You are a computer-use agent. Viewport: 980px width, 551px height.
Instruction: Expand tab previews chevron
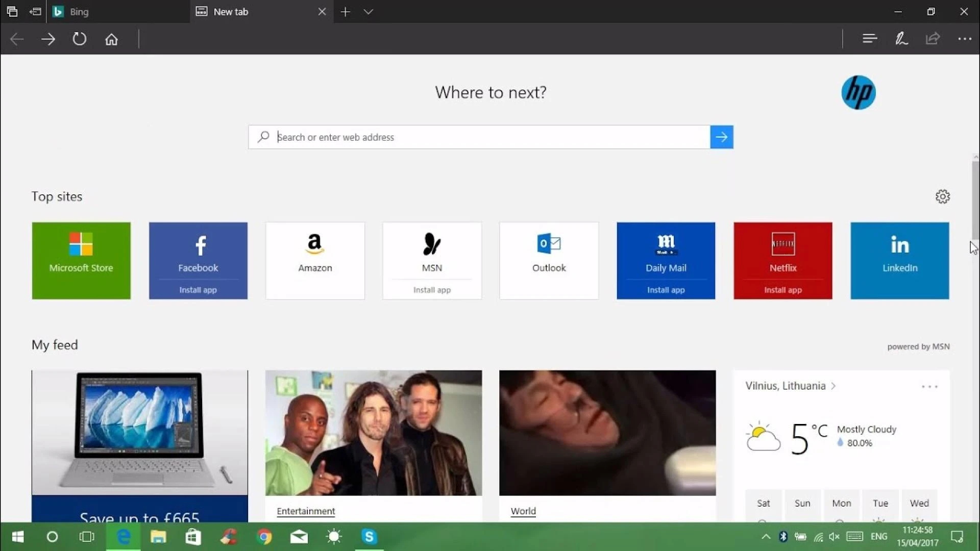pyautogui.click(x=368, y=12)
